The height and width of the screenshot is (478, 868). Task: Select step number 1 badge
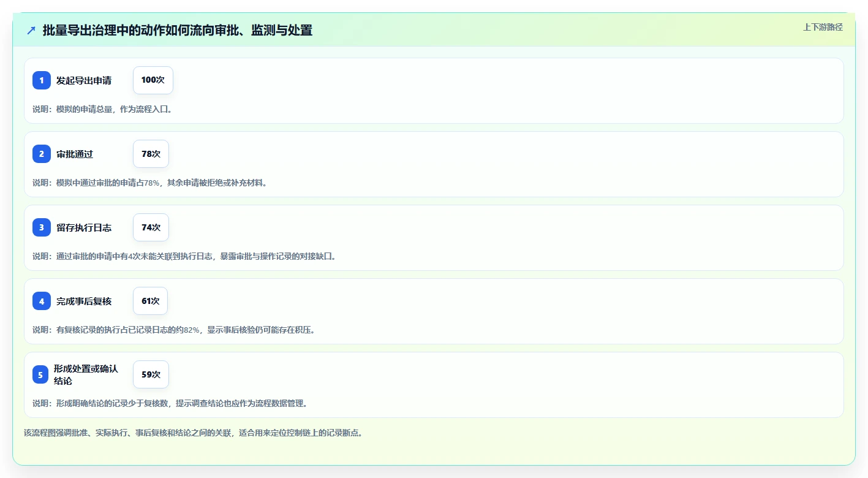[x=42, y=80]
